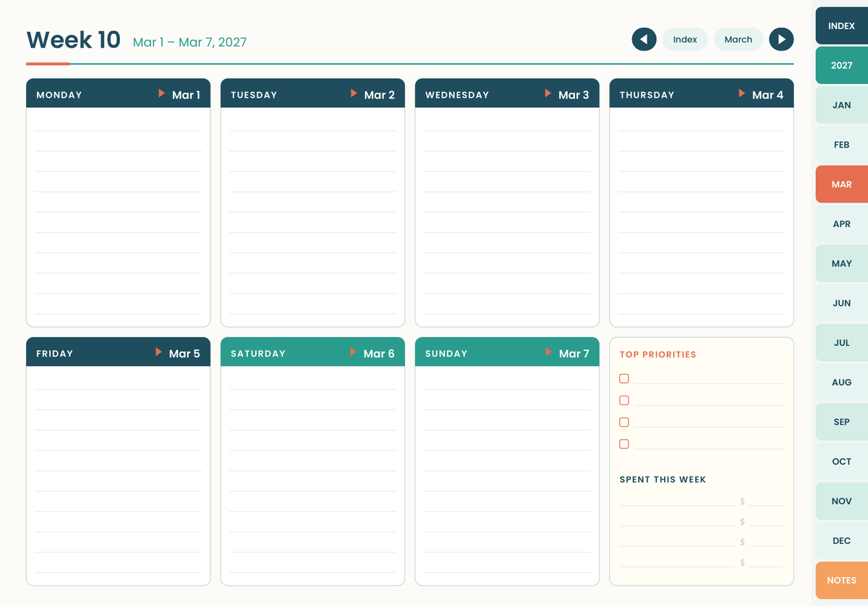Open the Mar 2 date link

(380, 95)
